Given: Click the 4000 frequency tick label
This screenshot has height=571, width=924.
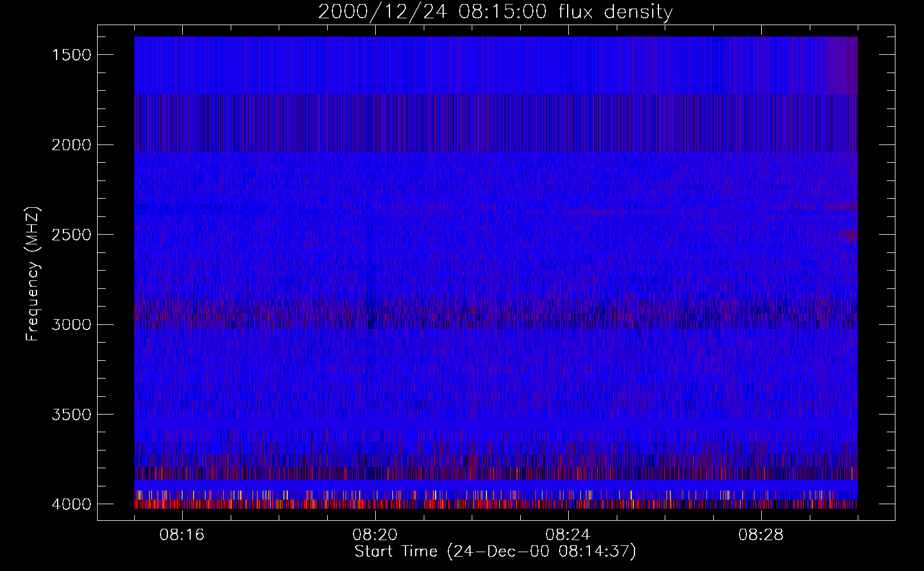Looking at the screenshot, I should (71, 504).
